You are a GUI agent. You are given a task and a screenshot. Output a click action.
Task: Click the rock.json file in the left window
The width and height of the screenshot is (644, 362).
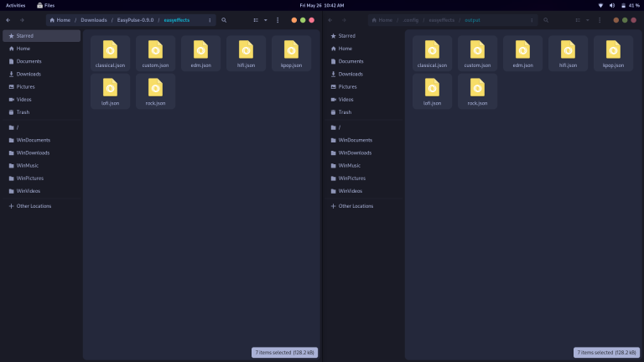point(155,90)
